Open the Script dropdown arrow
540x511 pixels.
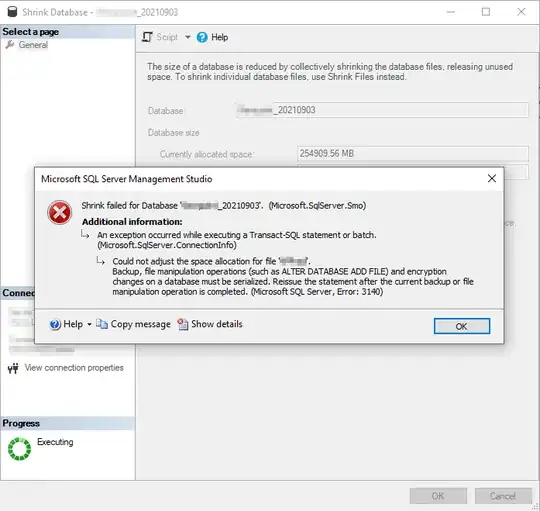(x=187, y=36)
